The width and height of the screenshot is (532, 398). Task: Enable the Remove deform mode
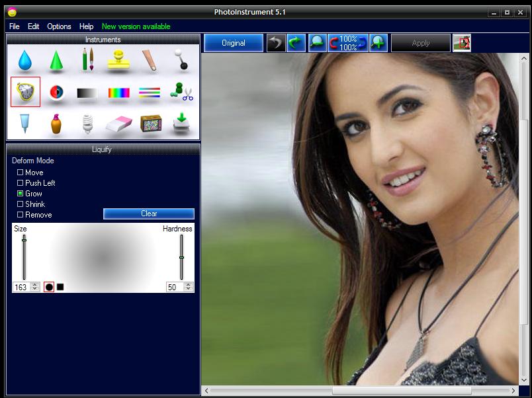click(20, 215)
